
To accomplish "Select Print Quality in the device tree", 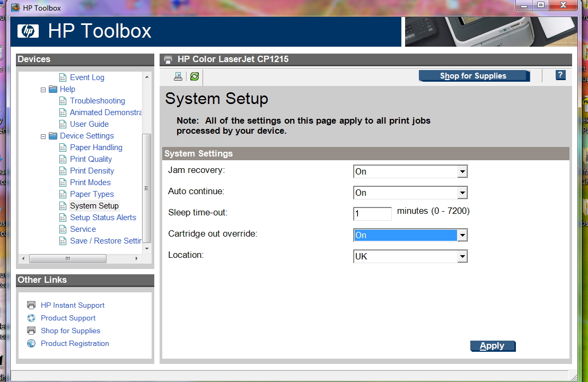I will click(91, 159).
